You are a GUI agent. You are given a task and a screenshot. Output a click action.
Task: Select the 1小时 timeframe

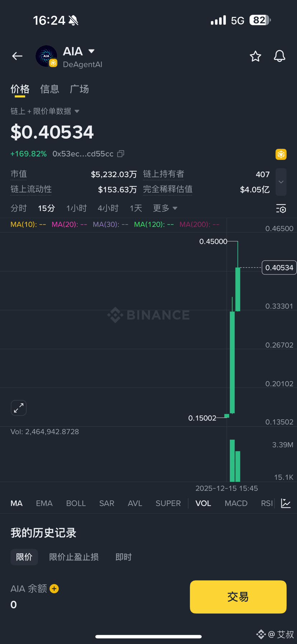click(x=76, y=208)
